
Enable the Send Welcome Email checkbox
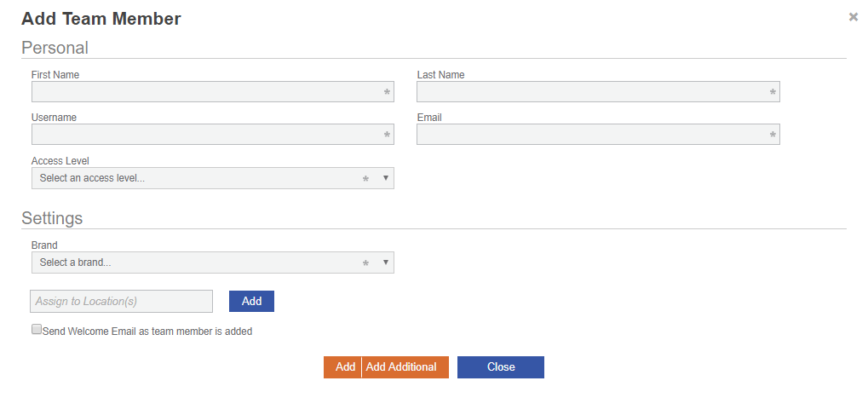click(x=37, y=330)
